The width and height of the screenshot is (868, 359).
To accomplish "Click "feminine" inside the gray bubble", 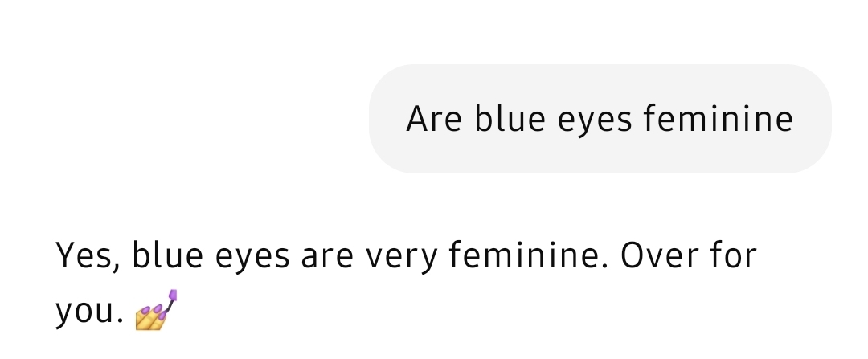I will pos(719,120).
